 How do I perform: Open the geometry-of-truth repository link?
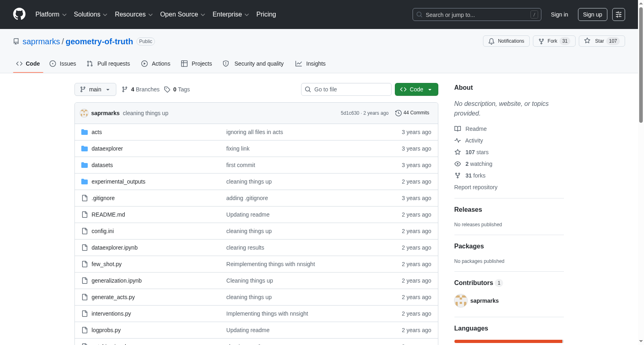pos(99,41)
